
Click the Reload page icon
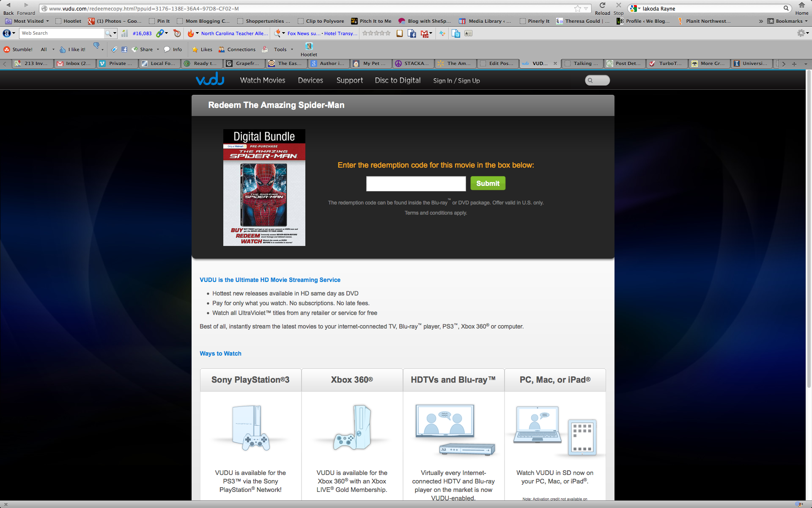click(x=602, y=5)
